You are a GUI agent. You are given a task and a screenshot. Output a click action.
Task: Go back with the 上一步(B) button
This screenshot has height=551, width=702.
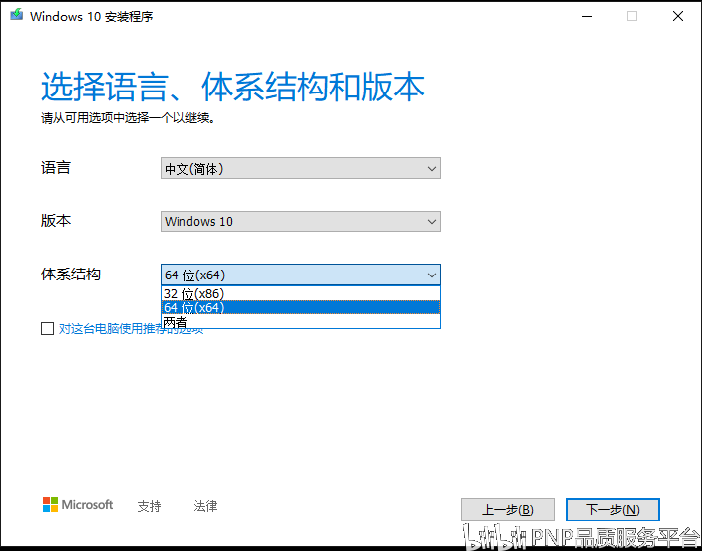pos(508,509)
